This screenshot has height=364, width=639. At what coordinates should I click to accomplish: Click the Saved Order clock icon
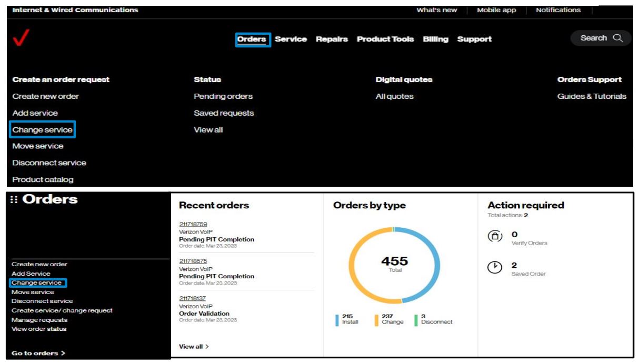click(x=495, y=267)
